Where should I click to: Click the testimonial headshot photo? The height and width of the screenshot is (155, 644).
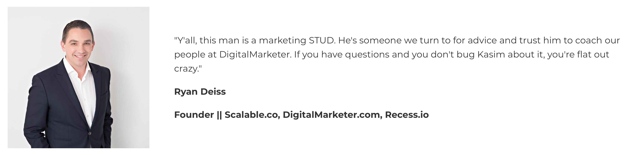(79, 77)
